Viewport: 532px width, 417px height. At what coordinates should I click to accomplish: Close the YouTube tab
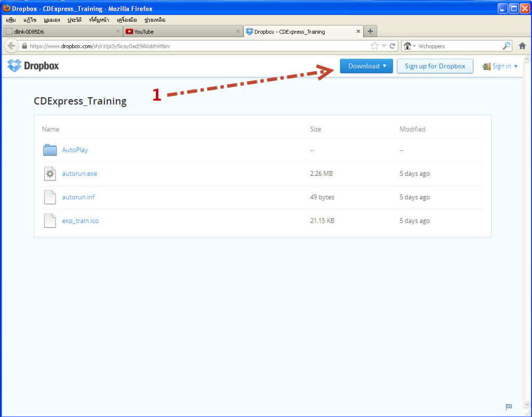(x=238, y=31)
